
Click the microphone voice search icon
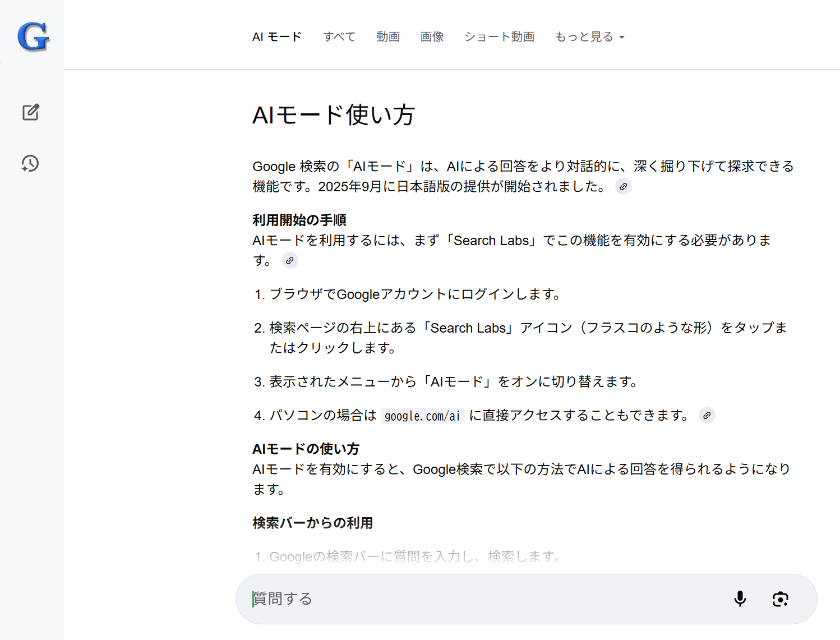[x=740, y=599]
